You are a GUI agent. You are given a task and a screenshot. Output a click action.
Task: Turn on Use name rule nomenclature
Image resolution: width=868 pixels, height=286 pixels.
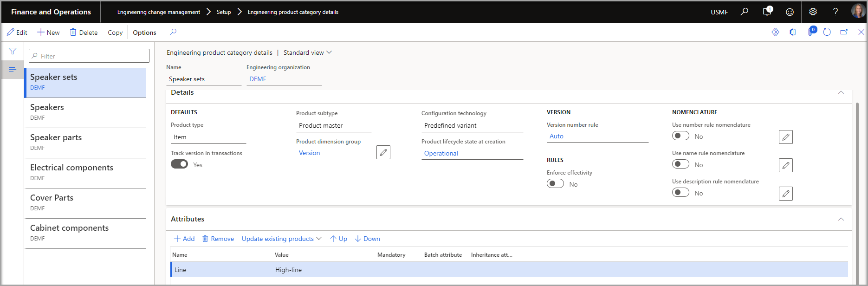click(680, 164)
